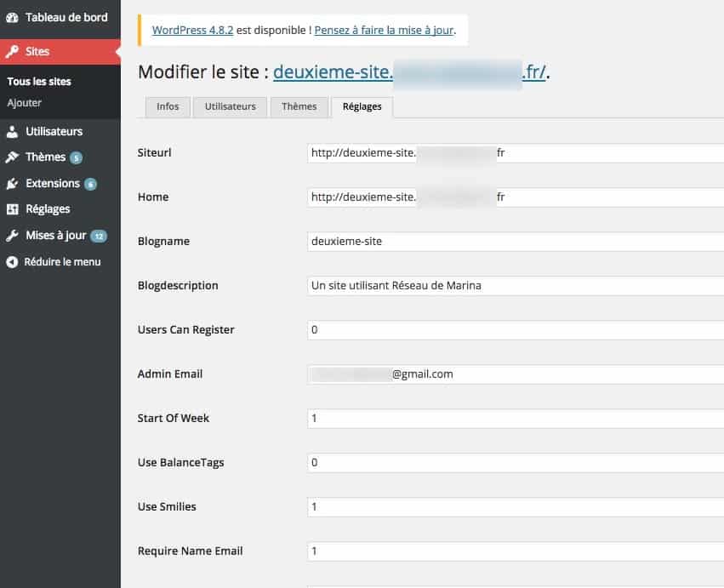This screenshot has width=724, height=588.
Task: Open the WordPress 4.8.2 release link
Action: (x=192, y=29)
